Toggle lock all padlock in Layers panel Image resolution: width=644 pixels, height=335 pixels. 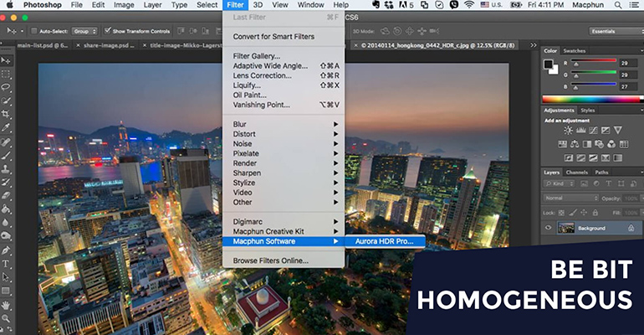595,213
